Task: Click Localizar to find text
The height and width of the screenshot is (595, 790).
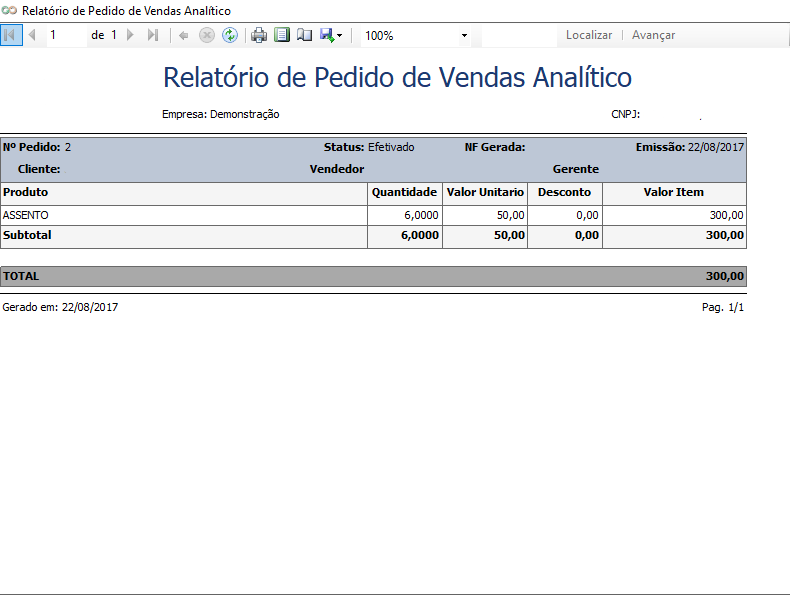Action: 588,35
